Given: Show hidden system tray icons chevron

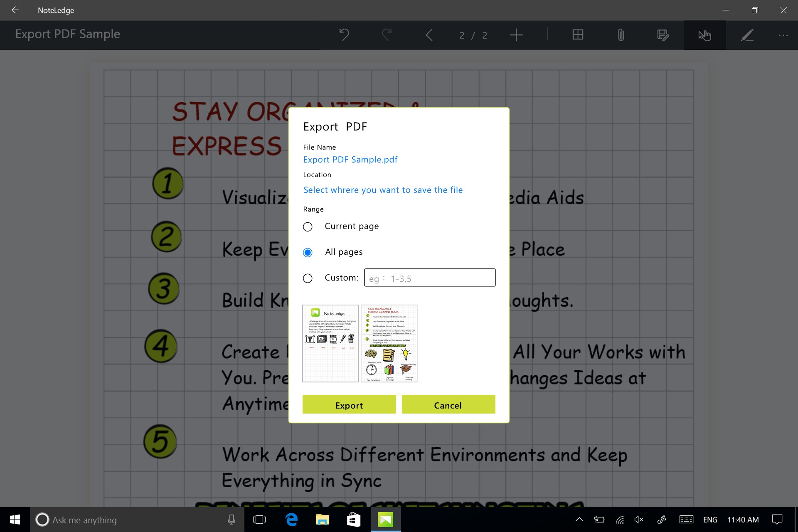Looking at the screenshot, I should (579, 520).
